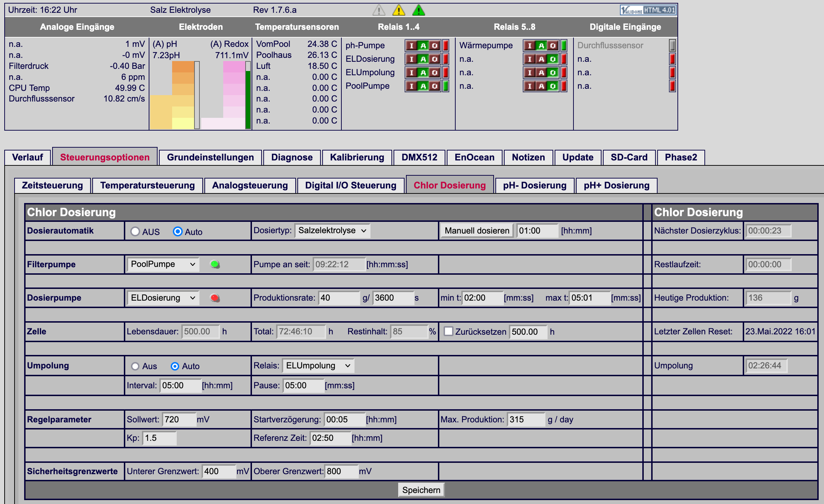Click the Unterer Grenzwert 400 field
The image size is (824, 504).
click(219, 471)
